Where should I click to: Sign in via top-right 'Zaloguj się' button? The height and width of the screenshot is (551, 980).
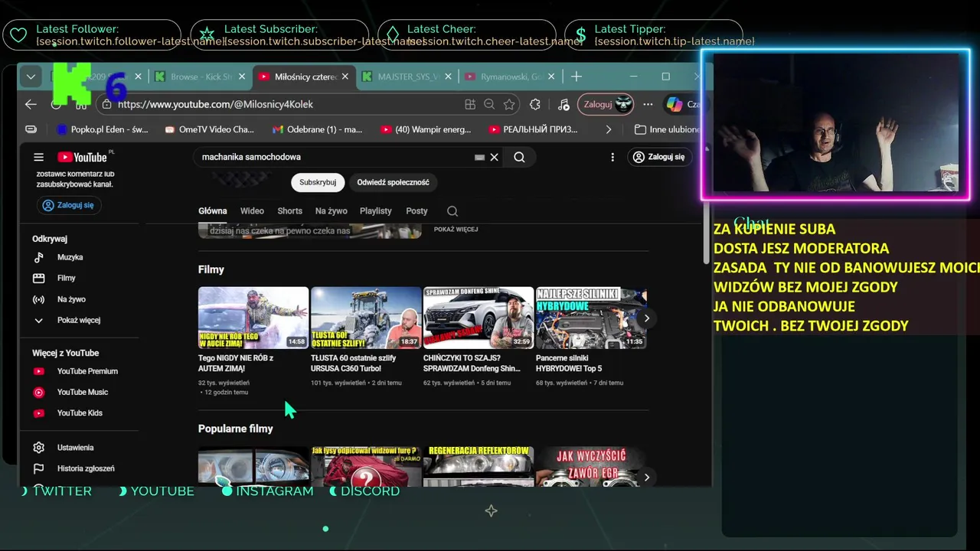660,157
